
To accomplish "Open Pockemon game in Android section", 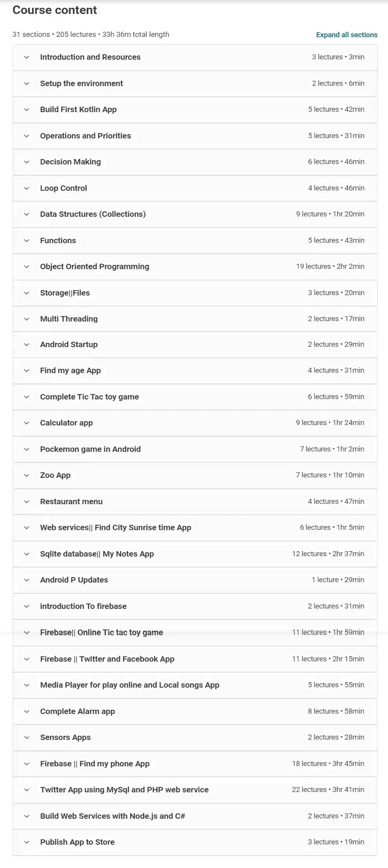I will 90,449.
